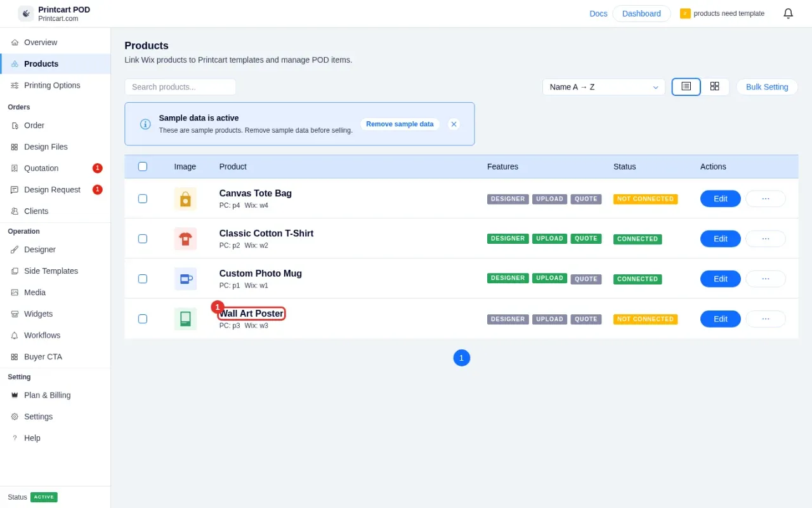Open the notifications bell icon

788,13
